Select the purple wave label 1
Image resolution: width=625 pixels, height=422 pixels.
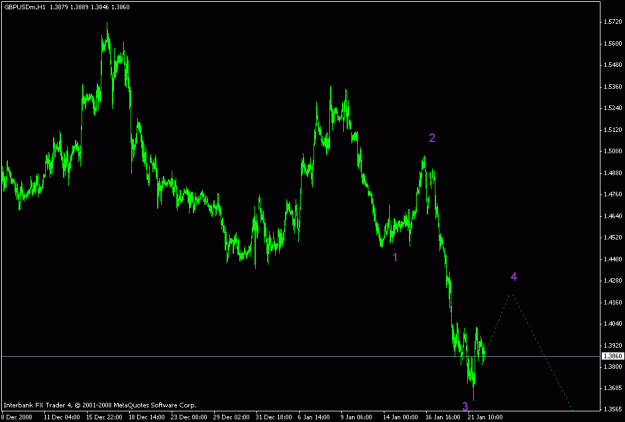[x=395, y=257]
